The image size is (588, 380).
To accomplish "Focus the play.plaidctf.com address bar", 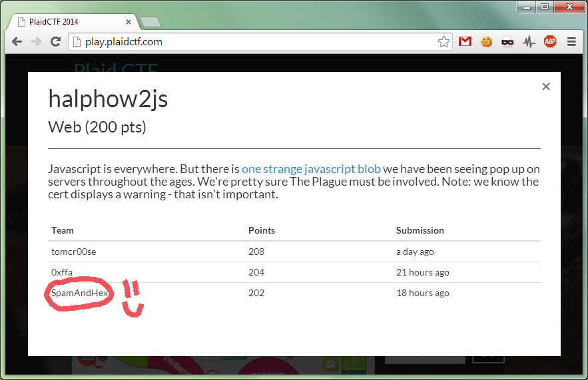I will pos(259,42).
